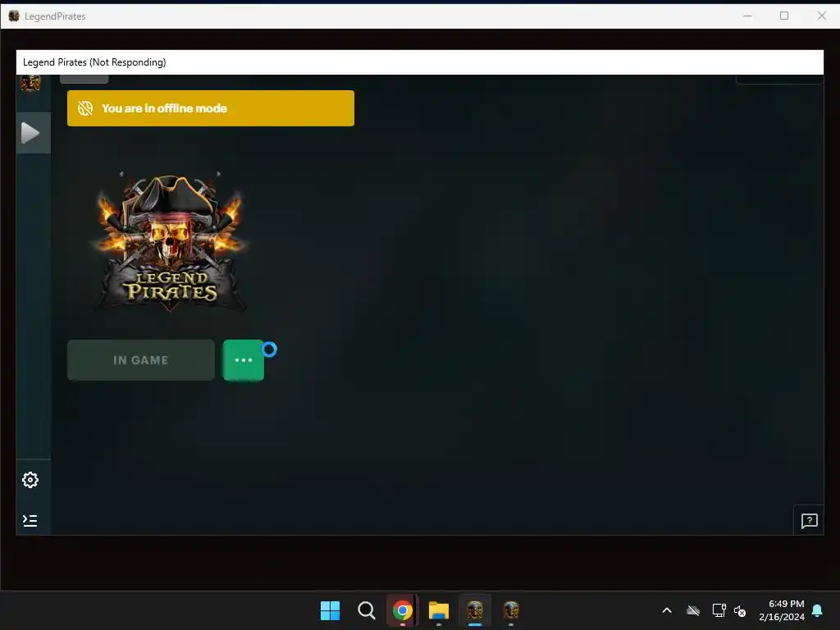Screen dimensions: 840x630
Task: Click the OneDrive cloud tray icon
Action: [693, 610]
